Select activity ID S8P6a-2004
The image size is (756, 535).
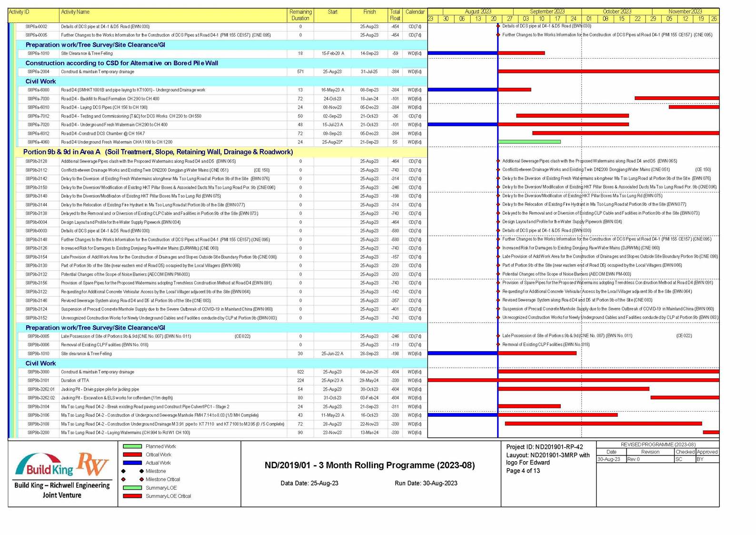39,72
